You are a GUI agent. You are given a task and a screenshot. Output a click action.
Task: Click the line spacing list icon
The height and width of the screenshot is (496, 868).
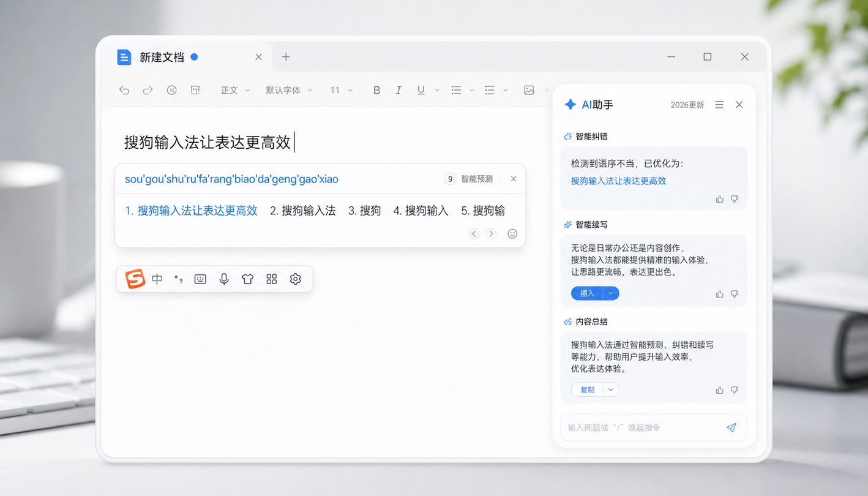point(490,90)
